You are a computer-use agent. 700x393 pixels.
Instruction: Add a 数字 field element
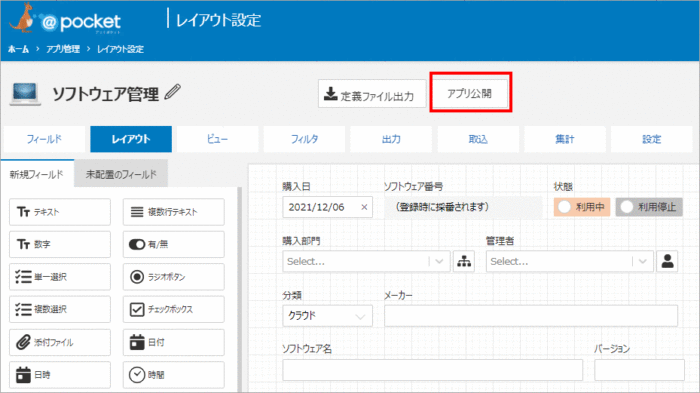(60, 244)
